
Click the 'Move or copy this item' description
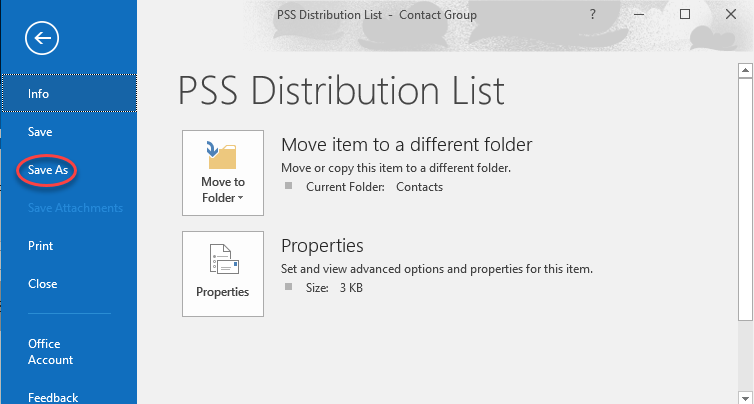tap(396, 168)
